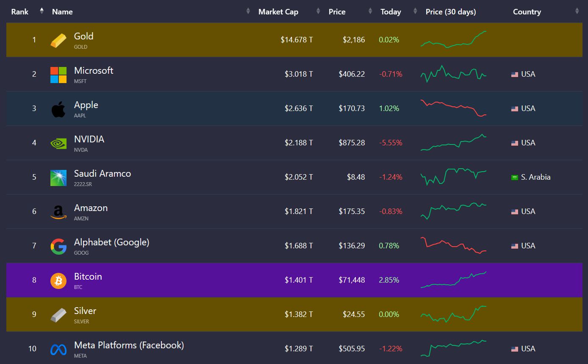Click the USA flag in Microsoft row
588x364 pixels.
tap(515, 75)
